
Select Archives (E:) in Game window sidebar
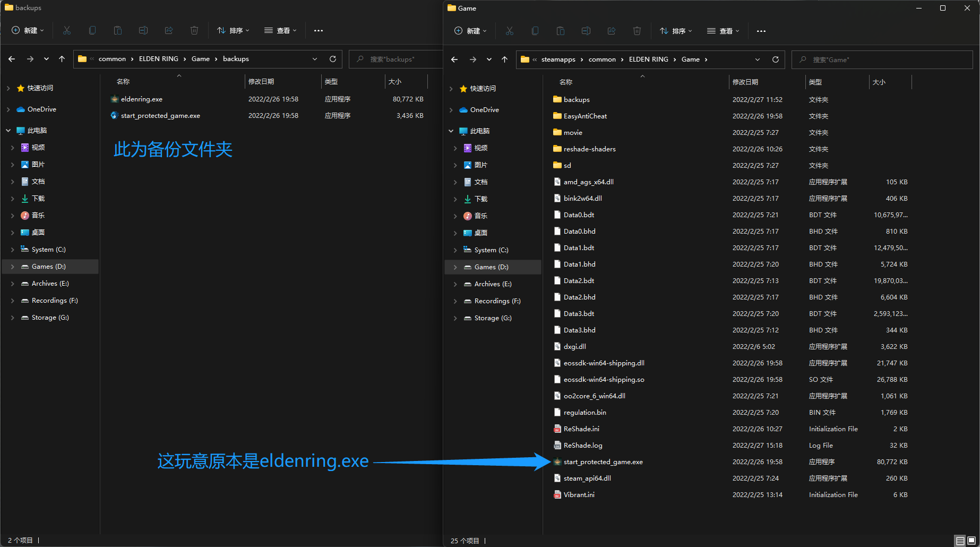point(493,284)
